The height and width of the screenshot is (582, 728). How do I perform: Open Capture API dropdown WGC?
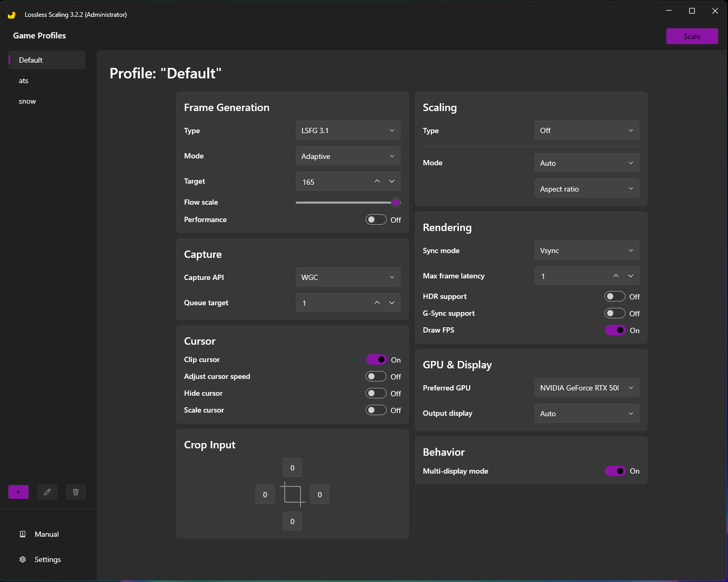348,277
